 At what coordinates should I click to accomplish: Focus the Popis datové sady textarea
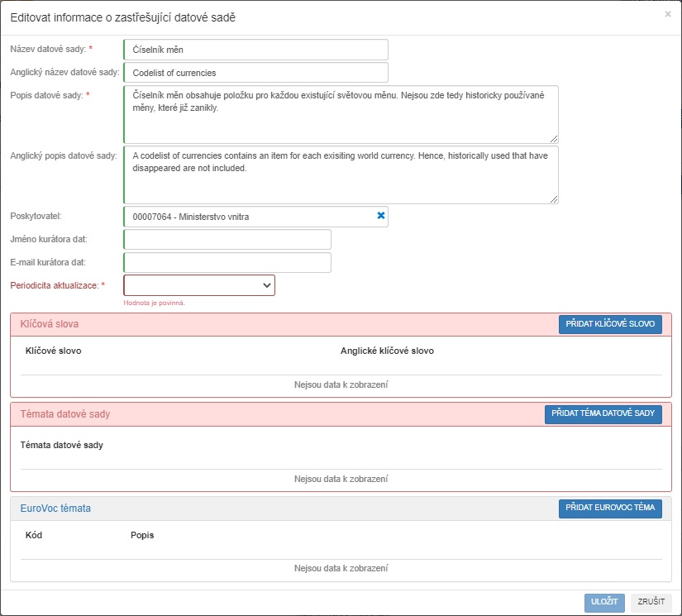(341, 114)
